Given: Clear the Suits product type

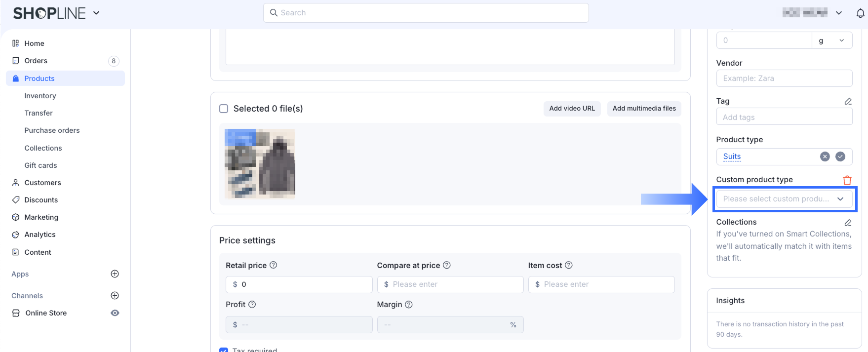Looking at the screenshot, I should [825, 156].
